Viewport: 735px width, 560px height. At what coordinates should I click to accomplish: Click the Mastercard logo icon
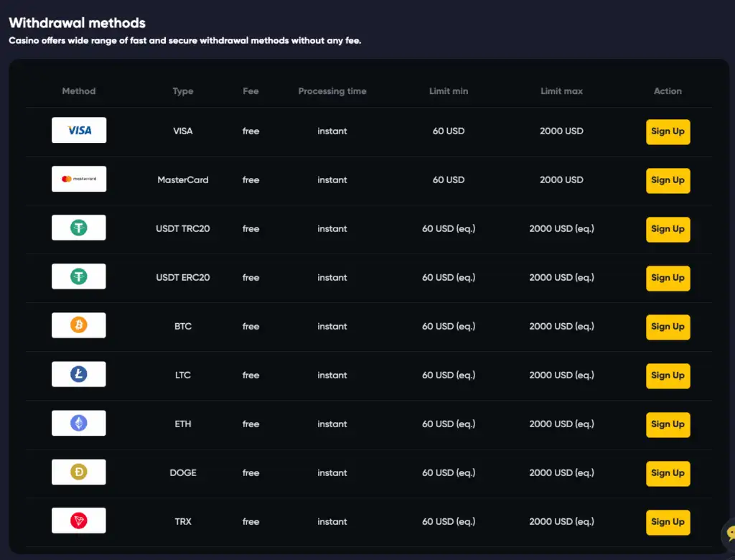[x=79, y=179]
